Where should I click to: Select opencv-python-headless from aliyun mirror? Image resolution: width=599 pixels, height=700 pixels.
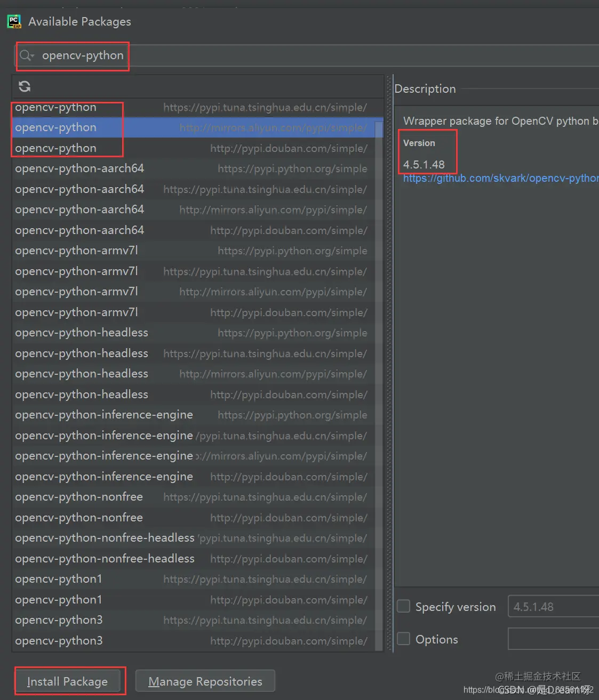coord(193,374)
